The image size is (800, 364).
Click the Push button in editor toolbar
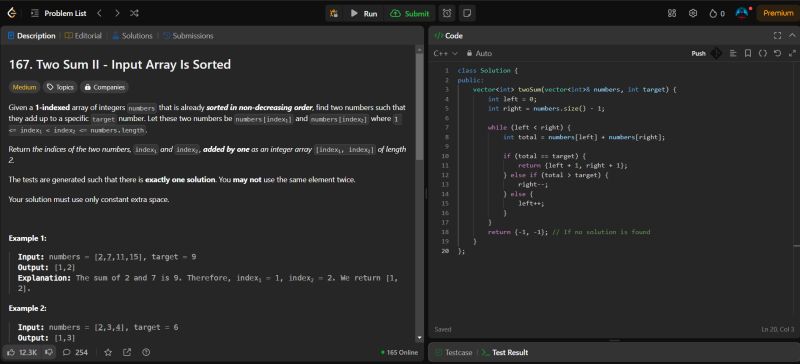coord(698,53)
